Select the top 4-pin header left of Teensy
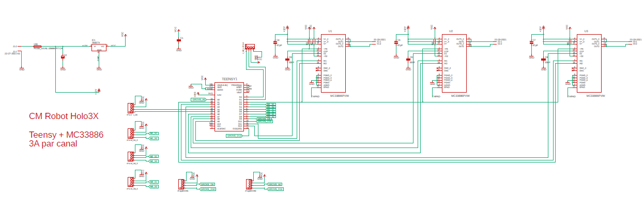 (x=130, y=108)
